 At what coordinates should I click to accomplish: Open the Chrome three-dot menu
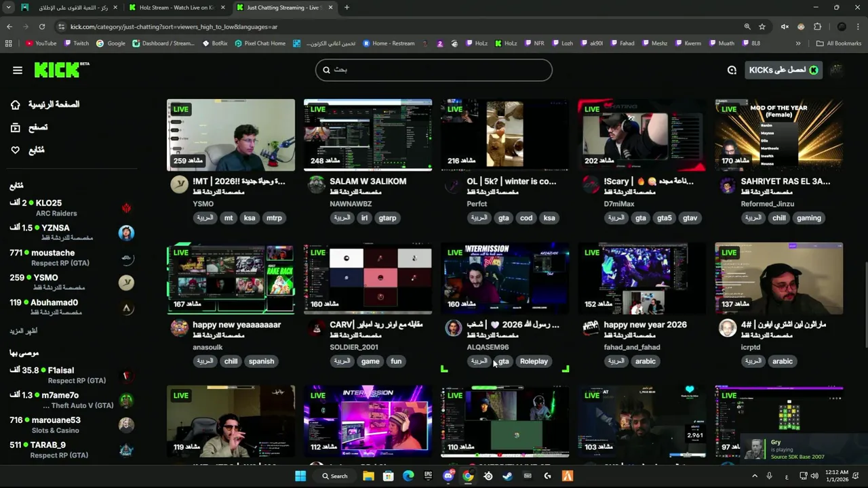tap(859, 26)
